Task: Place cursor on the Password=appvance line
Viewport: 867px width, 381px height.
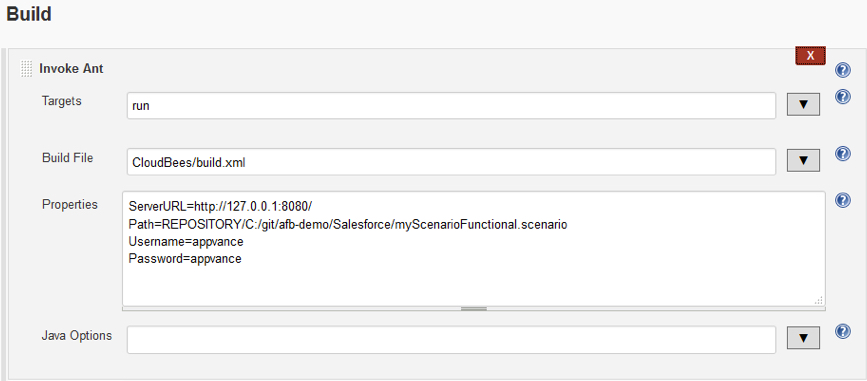Action: point(185,259)
